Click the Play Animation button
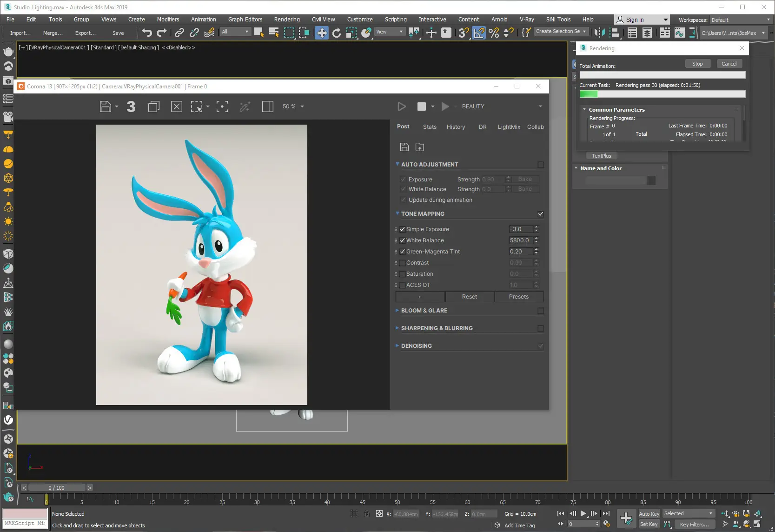 (x=583, y=513)
